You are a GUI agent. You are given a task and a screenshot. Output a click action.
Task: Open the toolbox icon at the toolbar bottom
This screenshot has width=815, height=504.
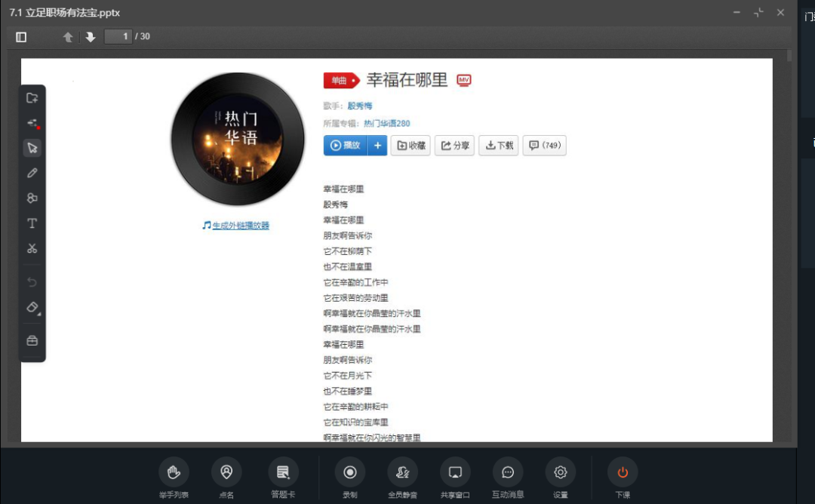click(x=32, y=340)
